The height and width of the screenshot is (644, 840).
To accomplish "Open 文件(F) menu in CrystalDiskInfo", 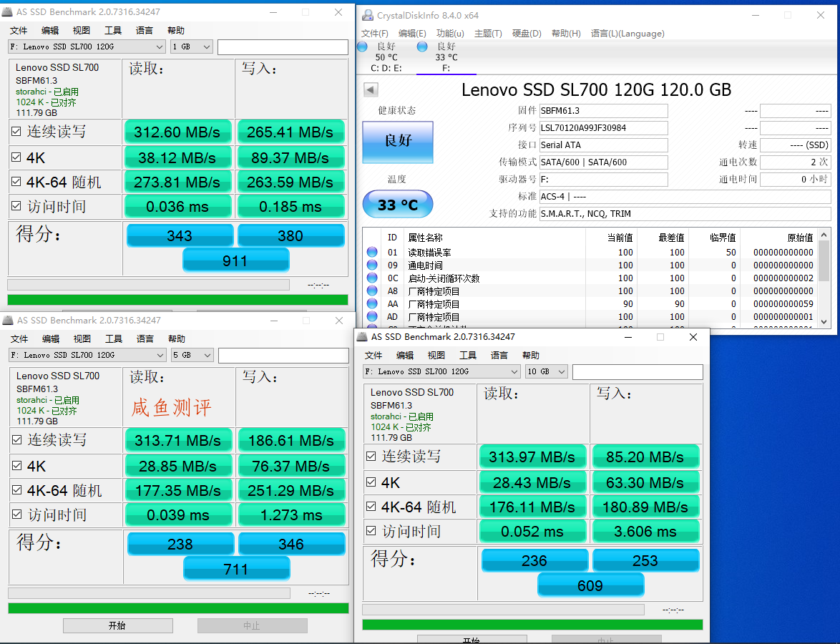I will pyautogui.click(x=374, y=33).
